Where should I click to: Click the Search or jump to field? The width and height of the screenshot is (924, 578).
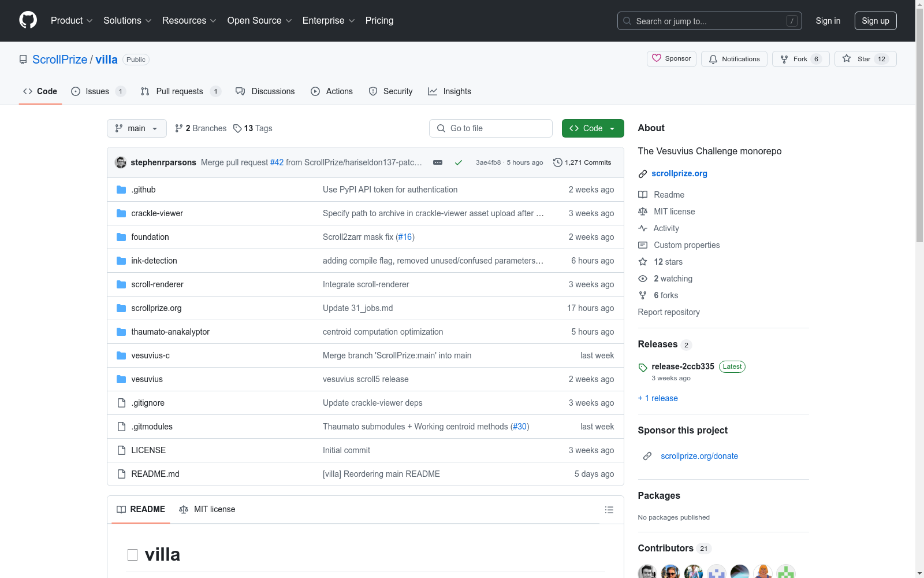[710, 21]
